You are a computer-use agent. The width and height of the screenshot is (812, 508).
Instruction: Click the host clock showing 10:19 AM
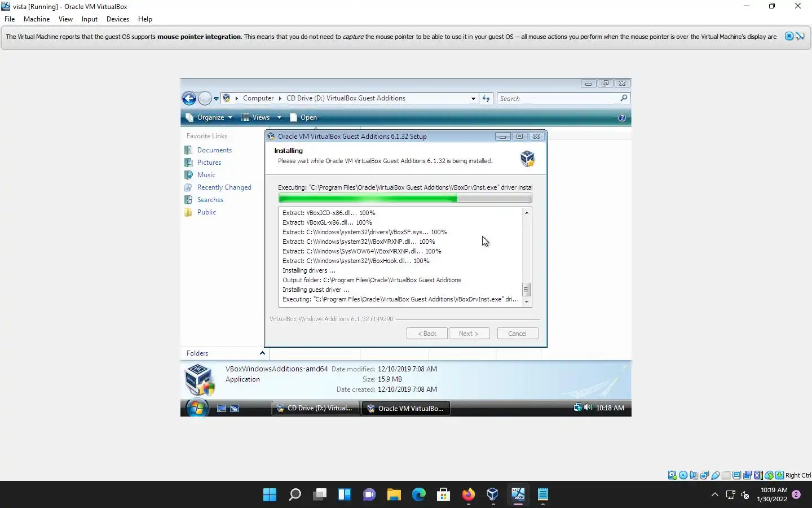click(x=773, y=491)
